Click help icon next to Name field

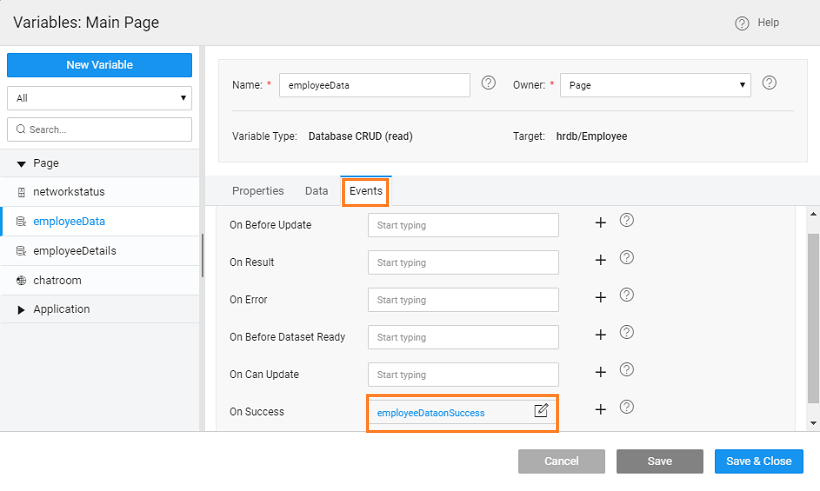pyautogui.click(x=488, y=83)
